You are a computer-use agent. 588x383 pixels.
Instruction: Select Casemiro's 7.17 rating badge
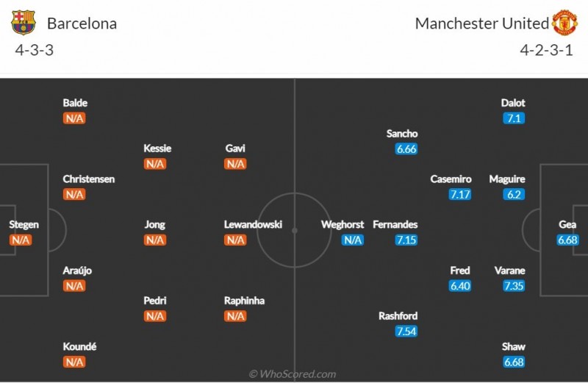pos(460,195)
